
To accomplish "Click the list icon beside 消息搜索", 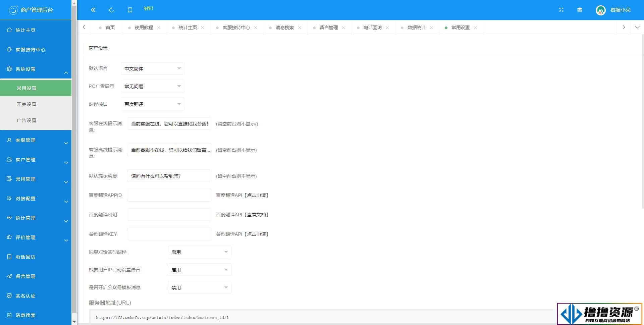I will pyautogui.click(x=9, y=315).
